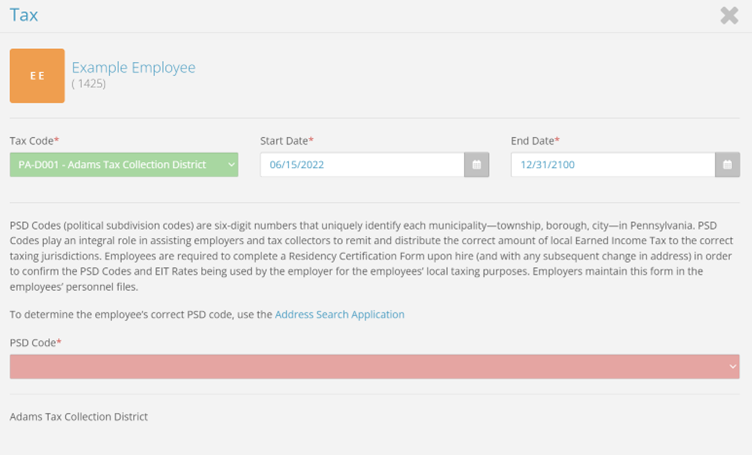Click the Tax Code dropdown chevron arrow

(231, 164)
